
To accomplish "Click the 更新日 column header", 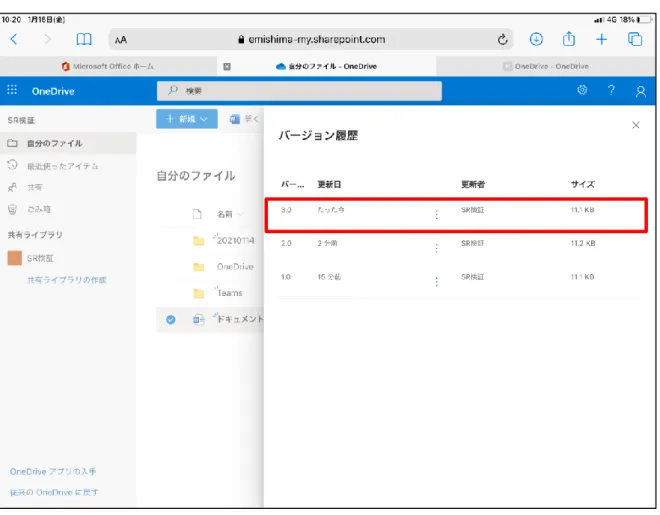I will coord(329,184).
